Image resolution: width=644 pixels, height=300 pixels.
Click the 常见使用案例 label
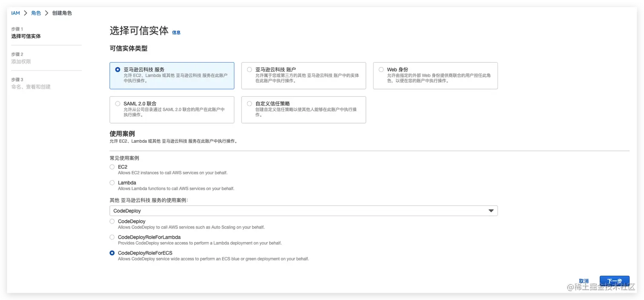tap(124, 158)
